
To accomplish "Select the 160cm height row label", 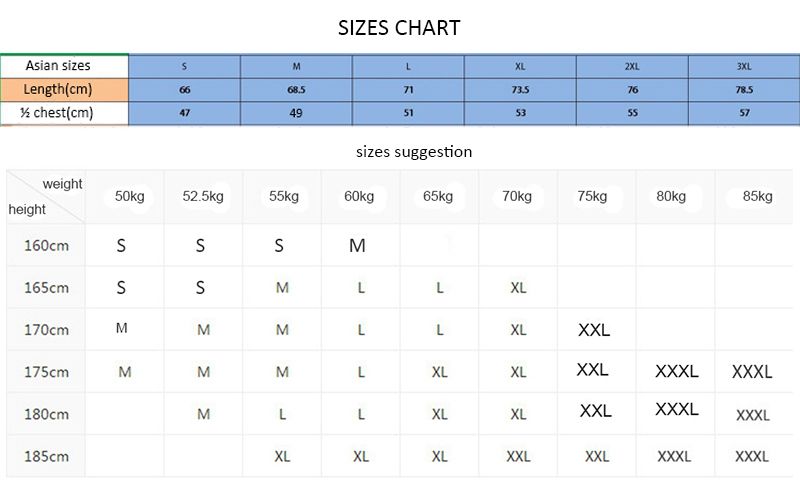I will click(46, 245).
